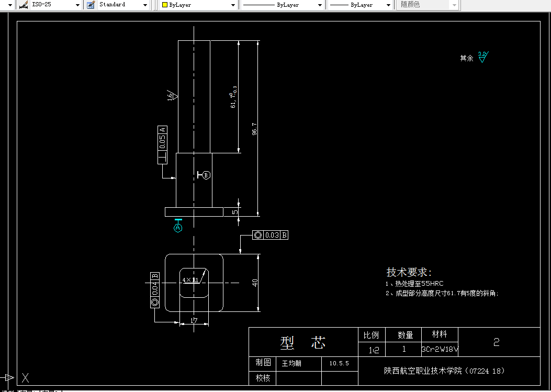Screen dimensions: 551x392
Task: Select the 0.03 B concentricity tolerance frame
Action: coord(270,235)
